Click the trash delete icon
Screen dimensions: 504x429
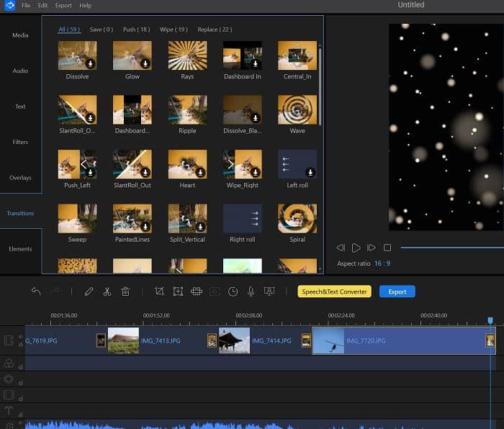125,292
